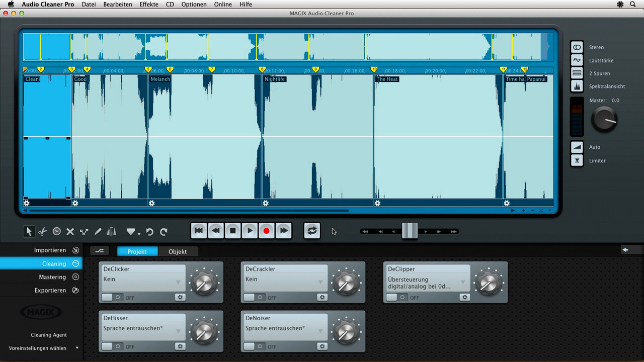Select the scissors cut tool
644x362 pixels.
point(43,231)
